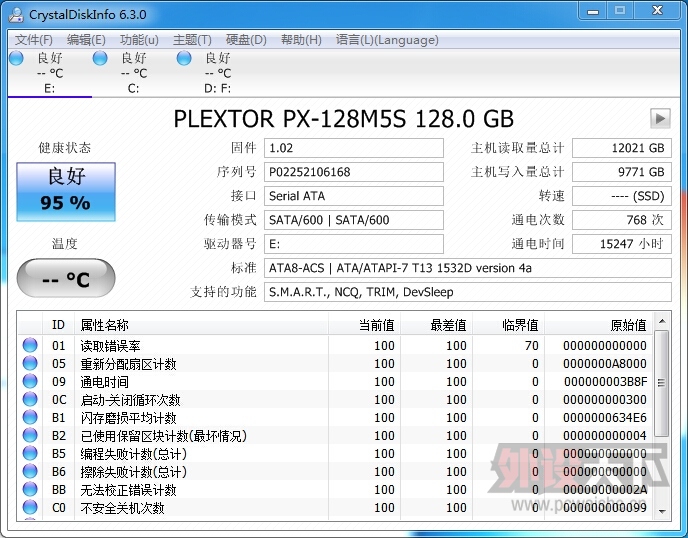Click status orb beside power-on hours row 09
The height and width of the screenshot is (538, 688).
pyautogui.click(x=30, y=382)
